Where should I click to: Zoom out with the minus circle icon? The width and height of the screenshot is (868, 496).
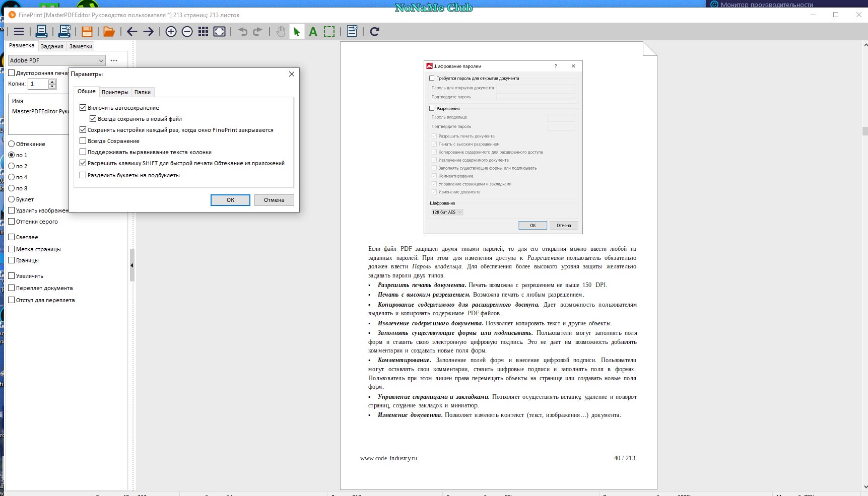click(x=187, y=32)
